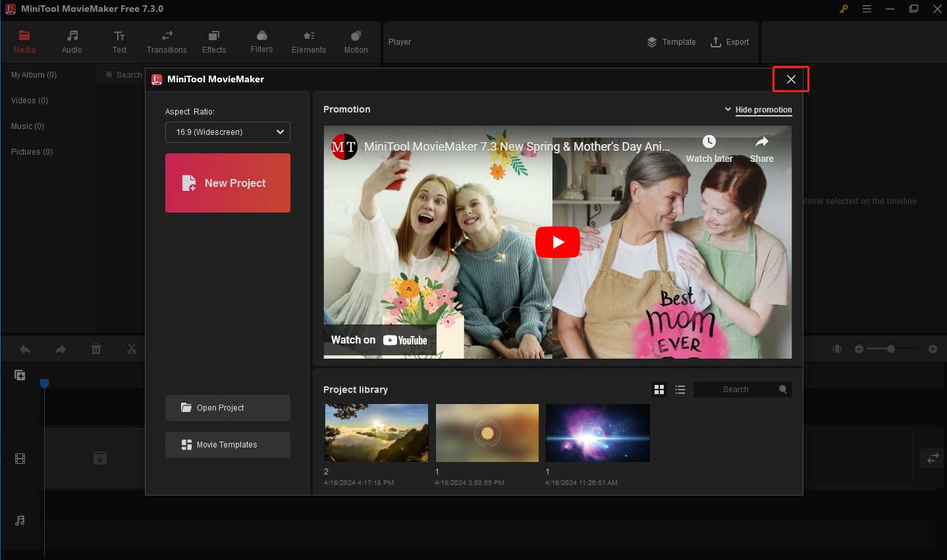Open the Media tab

(24, 42)
